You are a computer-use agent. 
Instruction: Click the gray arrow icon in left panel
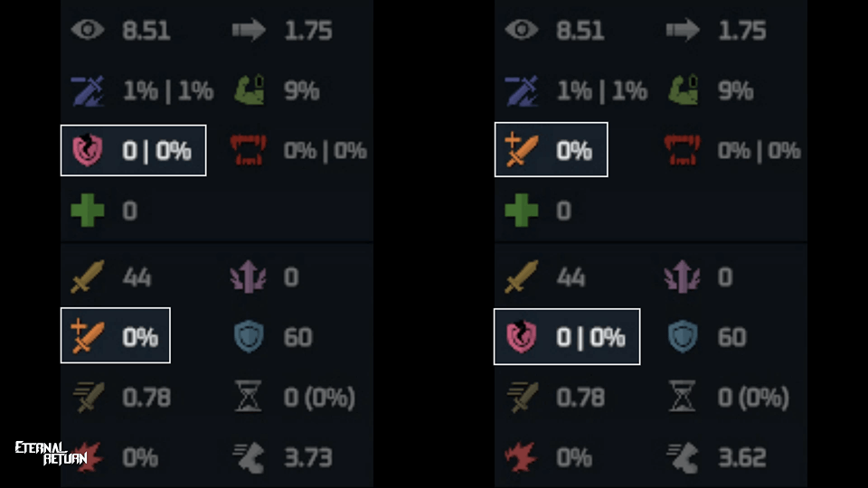(x=249, y=31)
